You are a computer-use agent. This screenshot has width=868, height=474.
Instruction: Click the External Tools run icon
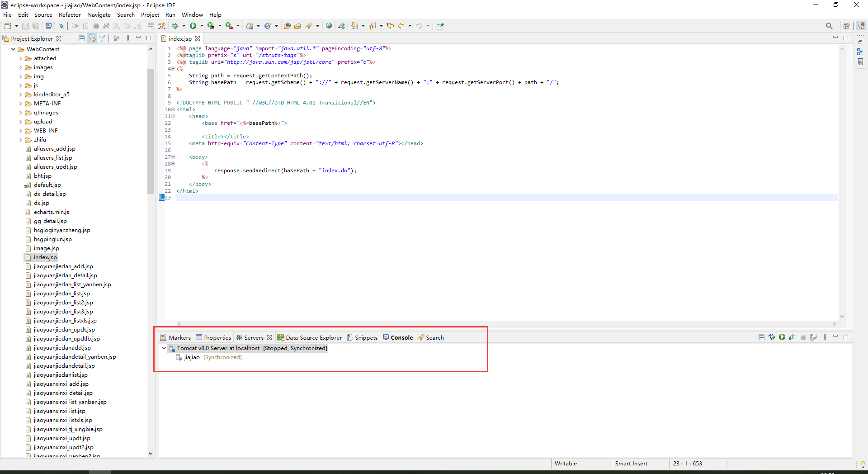coord(229,26)
